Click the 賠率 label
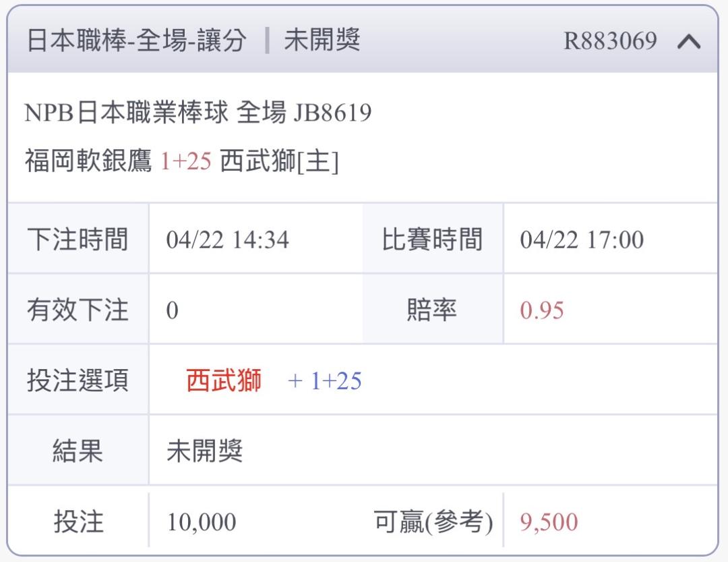This screenshot has height=562, width=728. [x=432, y=310]
